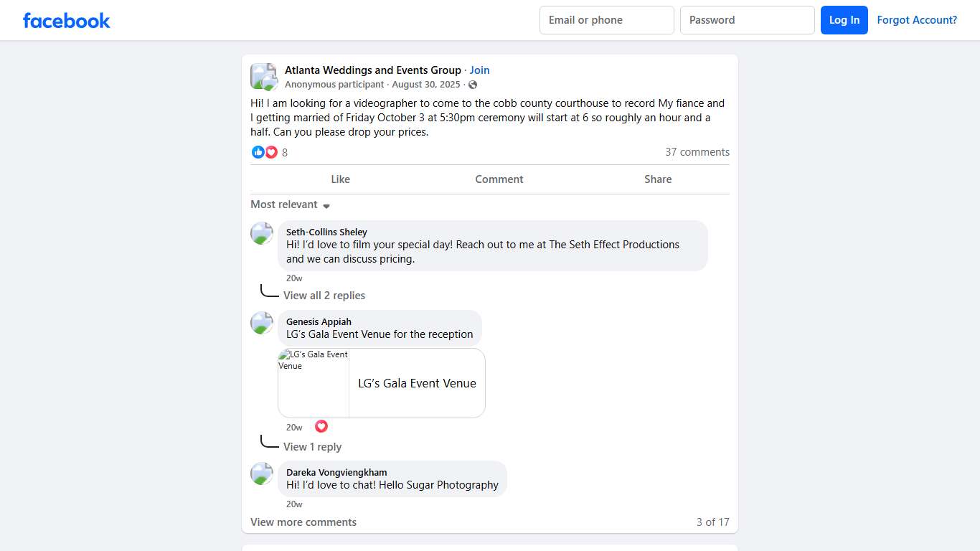This screenshot has width=980, height=551.
Task: Expand View more comments
Action: pos(303,522)
